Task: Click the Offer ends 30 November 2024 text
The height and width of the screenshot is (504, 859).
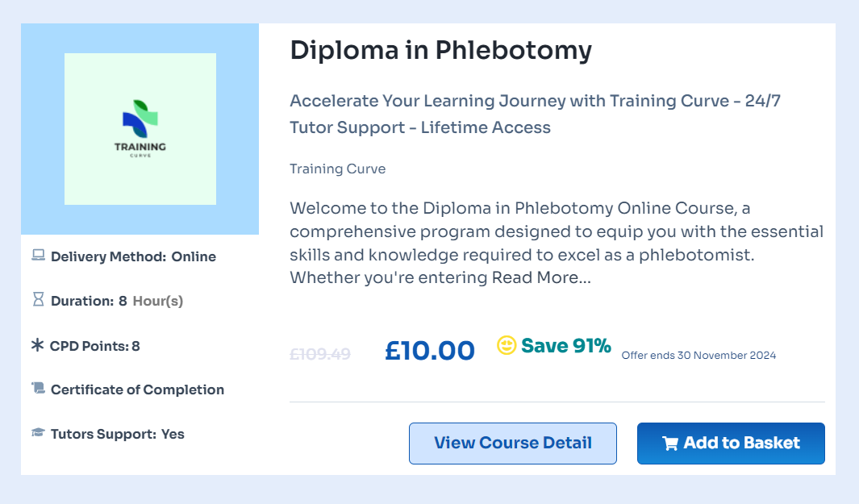Action: click(x=698, y=355)
